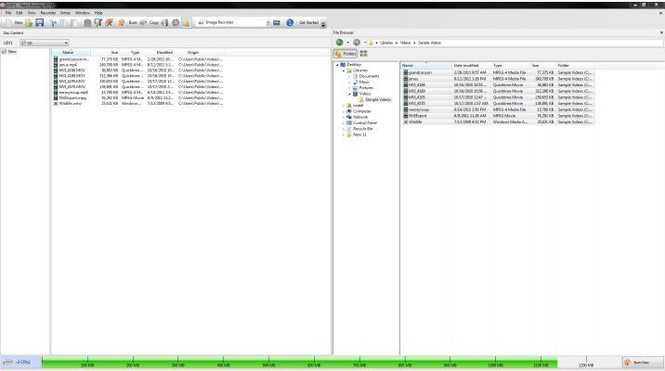Viewport: 665px width, 371px height.
Task: Expand the Network tree node
Action: click(x=344, y=117)
